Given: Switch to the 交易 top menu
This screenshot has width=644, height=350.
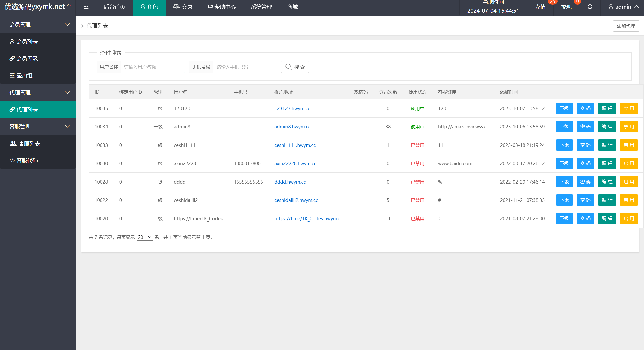Looking at the screenshot, I should (x=183, y=7).
